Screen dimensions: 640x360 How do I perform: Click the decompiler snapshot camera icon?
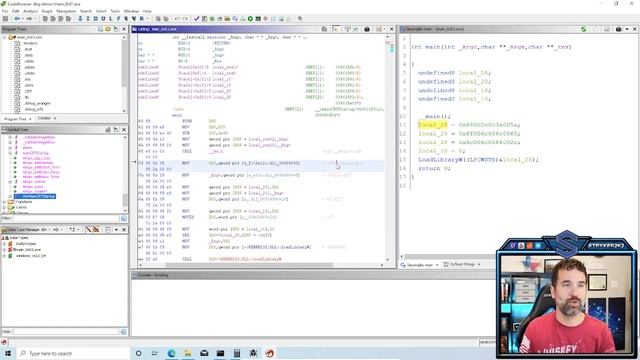618,29
